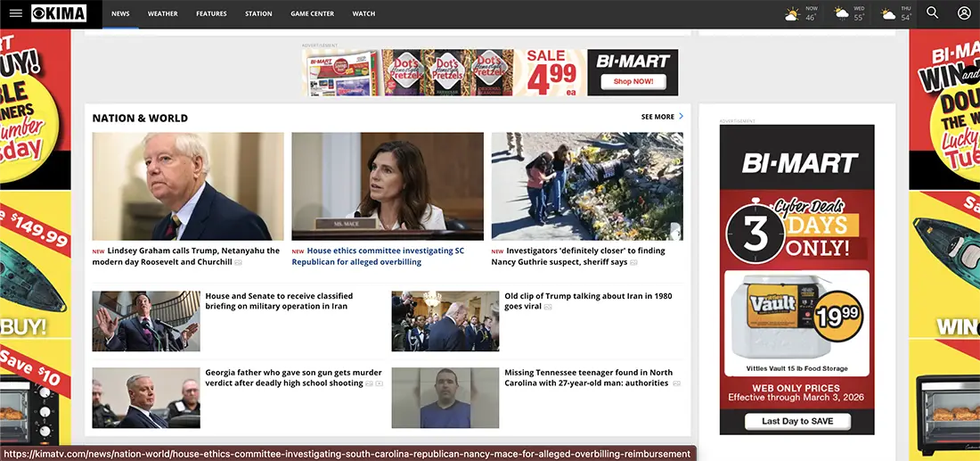
Task: Click the Ms. Mace hearing photo thumbnail
Action: [x=388, y=186]
